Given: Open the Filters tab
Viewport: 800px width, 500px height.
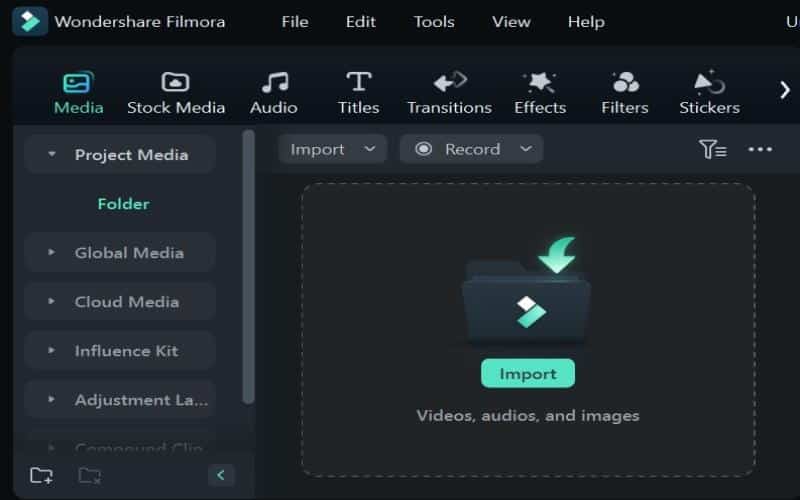Looking at the screenshot, I should pyautogui.click(x=625, y=93).
